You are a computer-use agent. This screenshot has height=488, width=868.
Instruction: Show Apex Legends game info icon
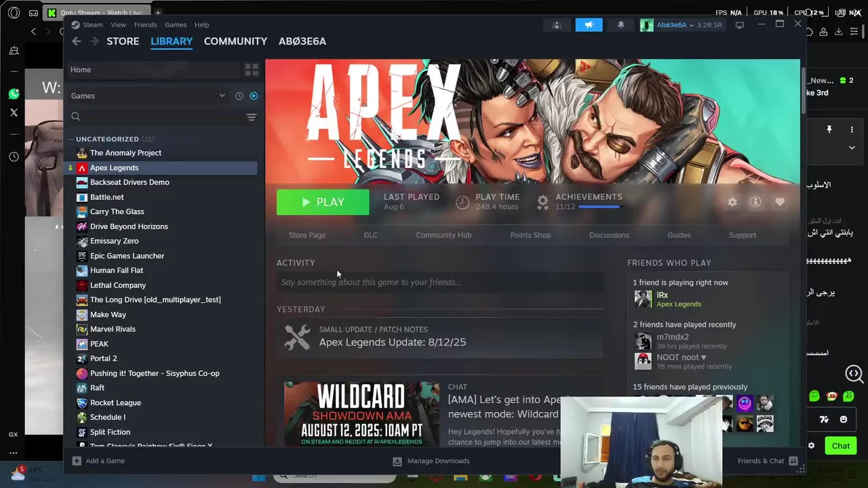tap(755, 202)
